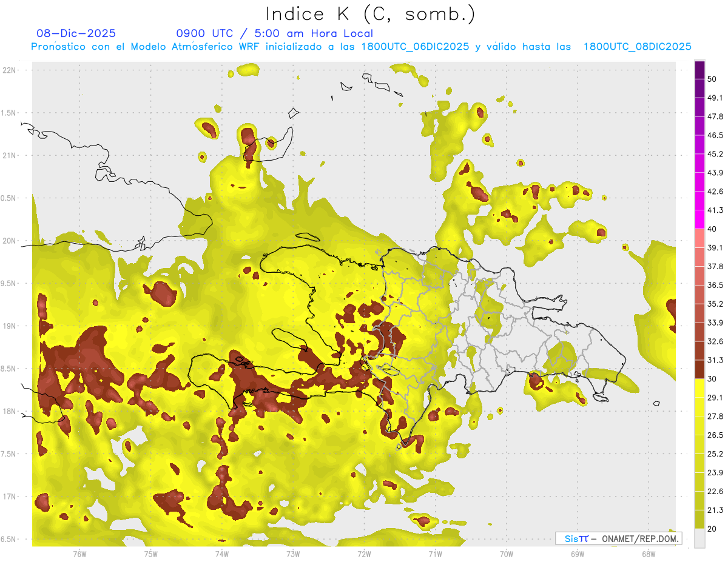
Task: Click the "6.5N" latitude label
Action: tap(9, 539)
